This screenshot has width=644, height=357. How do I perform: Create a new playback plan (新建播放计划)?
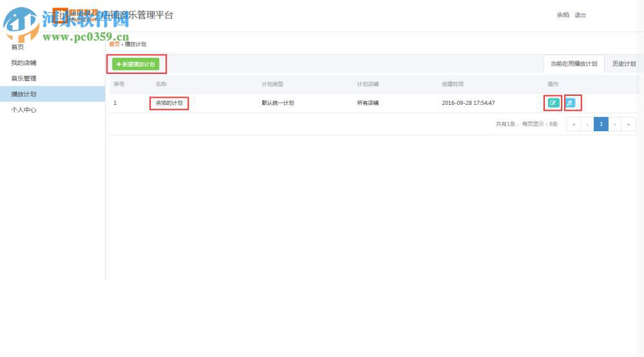[136, 64]
